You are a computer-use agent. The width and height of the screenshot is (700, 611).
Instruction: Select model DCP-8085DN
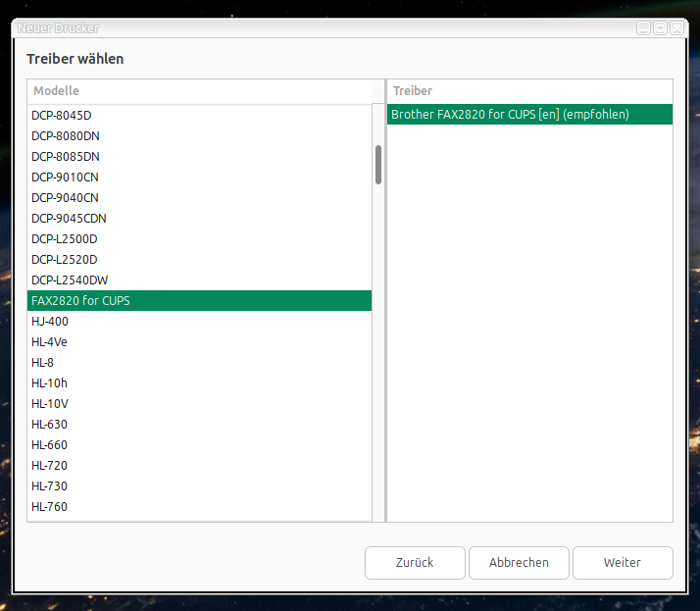[199, 156]
